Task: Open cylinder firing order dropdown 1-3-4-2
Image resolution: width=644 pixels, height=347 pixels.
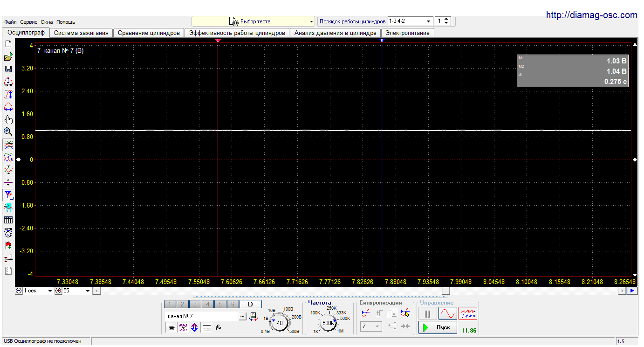Action: 410,21
